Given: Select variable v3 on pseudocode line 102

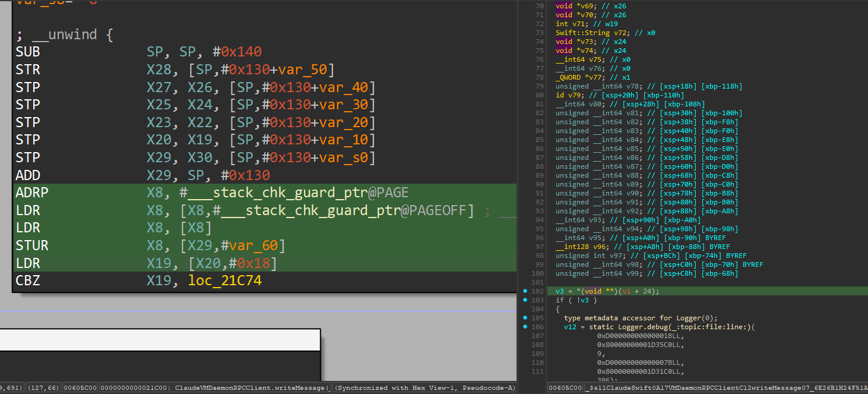Looking at the screenshot, I should click(559, 291).
